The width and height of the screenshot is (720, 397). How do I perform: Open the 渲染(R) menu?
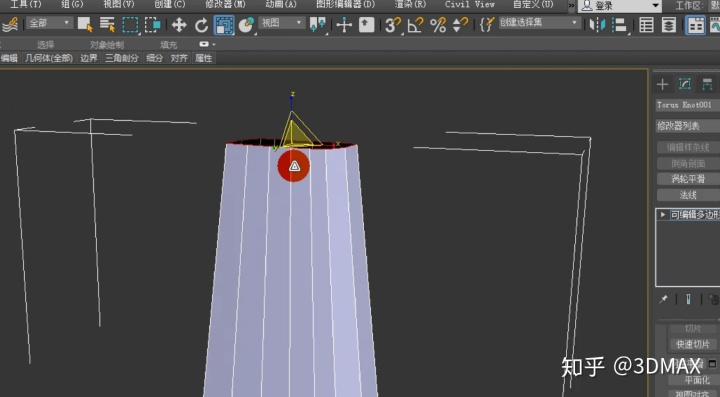410,5
